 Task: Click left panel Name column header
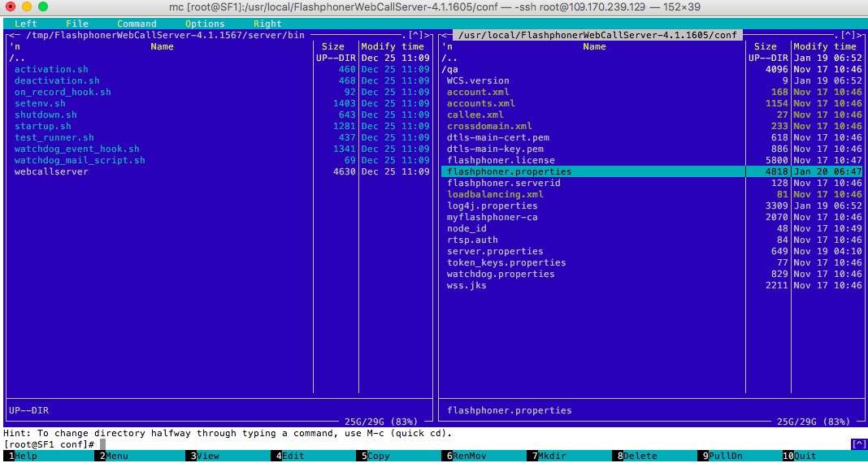[x=162, y=47]
